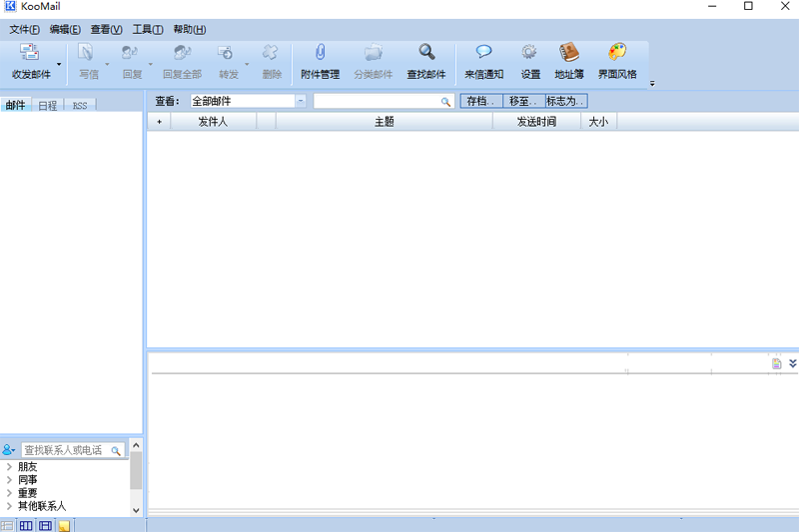Open the 地址簿 address book

click(569, 54)
